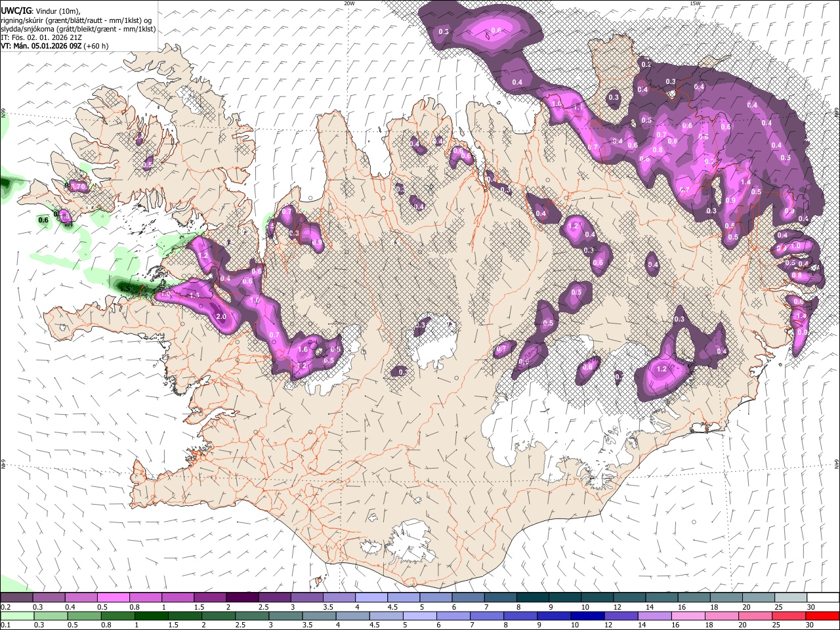840x630 pixels.
Task: Click snow legend swatch between 0.8 and 1
Action: (145, 597)
